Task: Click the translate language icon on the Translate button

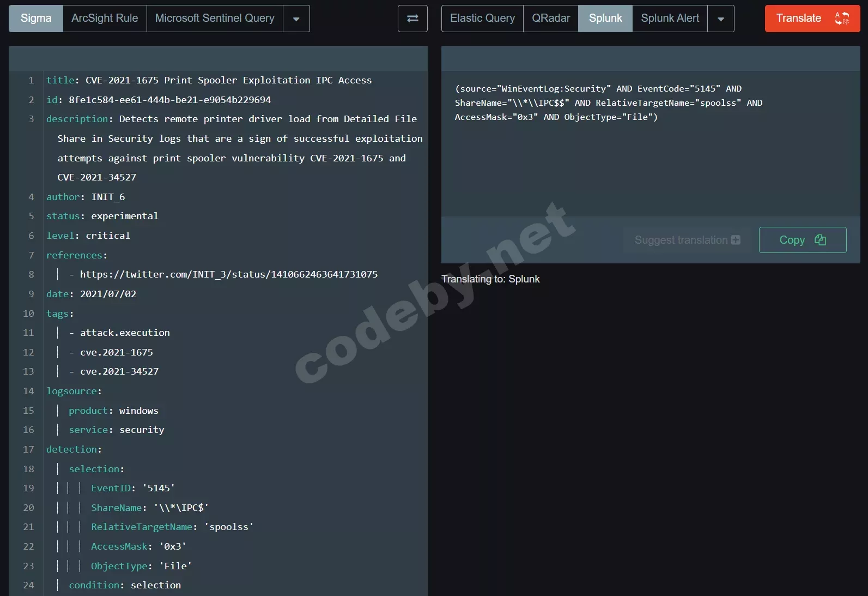Action: (x=842, y=19)
